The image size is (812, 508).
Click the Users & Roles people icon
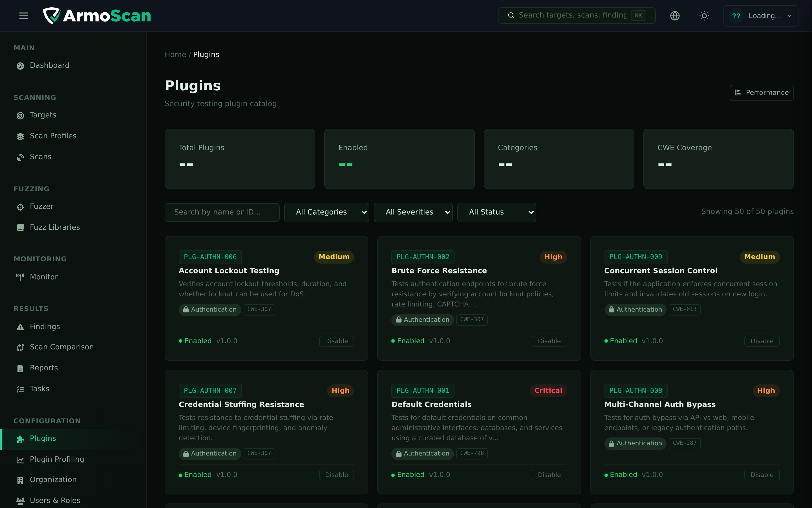(20, 501)
